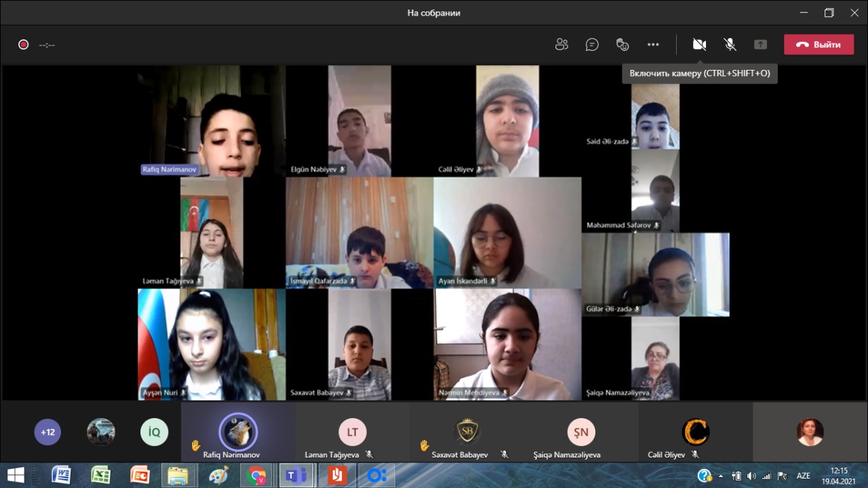Switch to Google Chrome on the taskbar
The width and height of the screenshot is (868, 488).
(257, 475)
